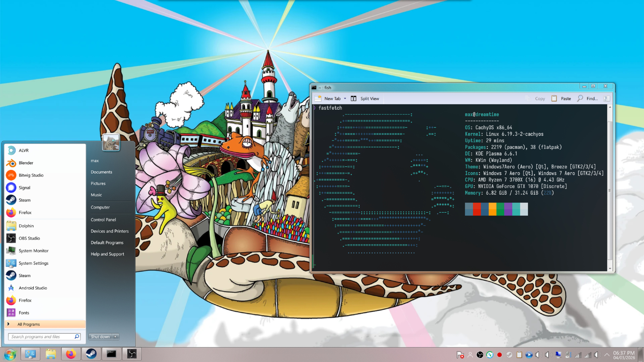The image size is (644, 362).
Task: Click the Paste button in Konsole
Action: [561, 99]
